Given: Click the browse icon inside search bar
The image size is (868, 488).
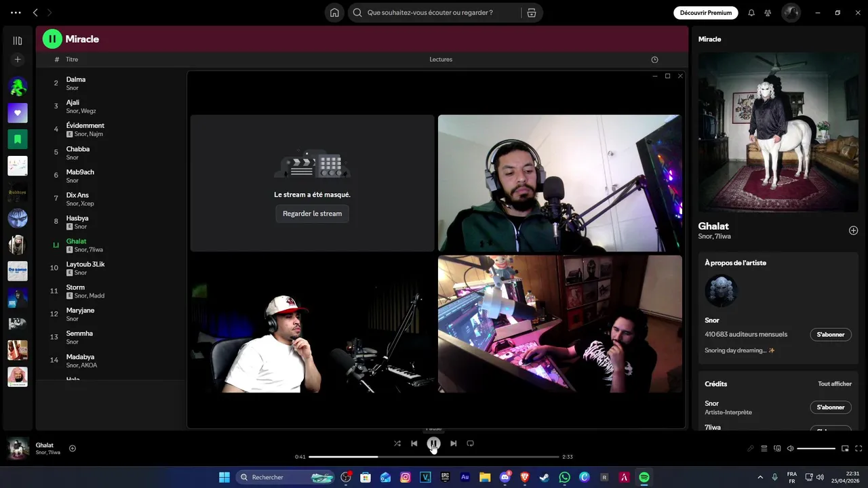Looking at the screenshot, I should (x=532, y=12).
